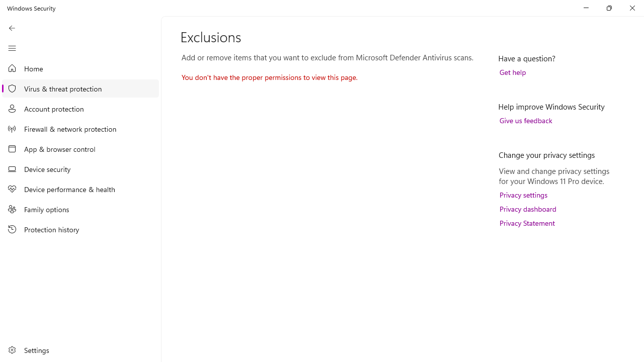Click the Home house icon
Viewport: 644px width, 362px height.
pos(12,68)
